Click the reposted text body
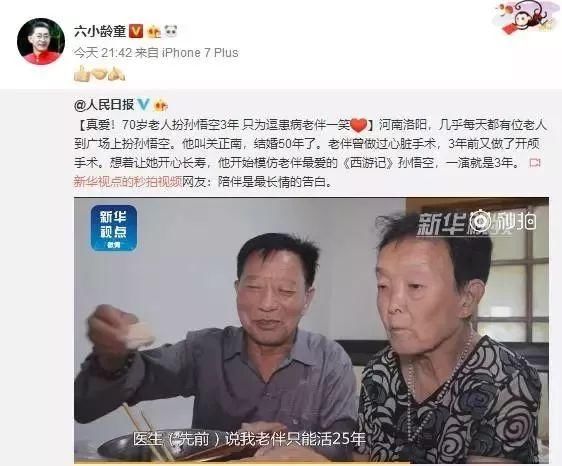The height and width of the screenshot is (466, 562). [x=310, y=153]
